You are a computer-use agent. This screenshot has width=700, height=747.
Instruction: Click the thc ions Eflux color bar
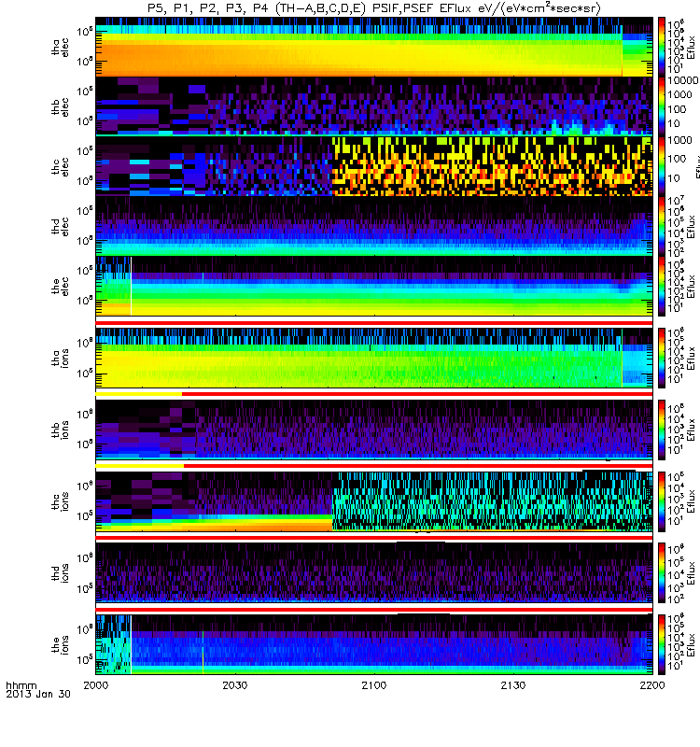point(662,501)
